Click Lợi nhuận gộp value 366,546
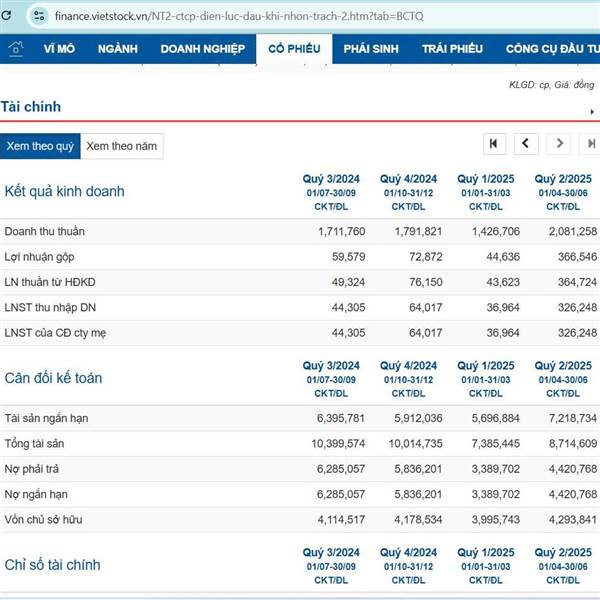600x600 pixels. (577, 257)
